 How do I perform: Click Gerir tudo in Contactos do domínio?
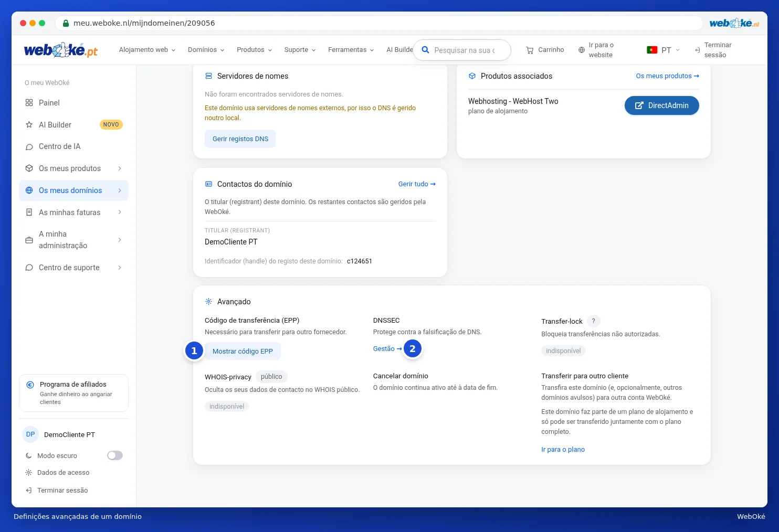(417, 184)
